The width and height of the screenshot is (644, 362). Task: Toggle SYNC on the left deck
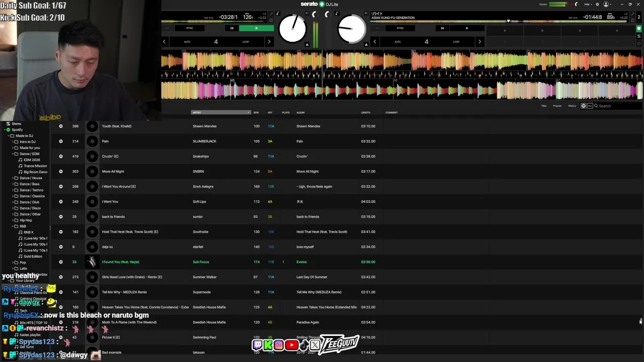[190, 28]
